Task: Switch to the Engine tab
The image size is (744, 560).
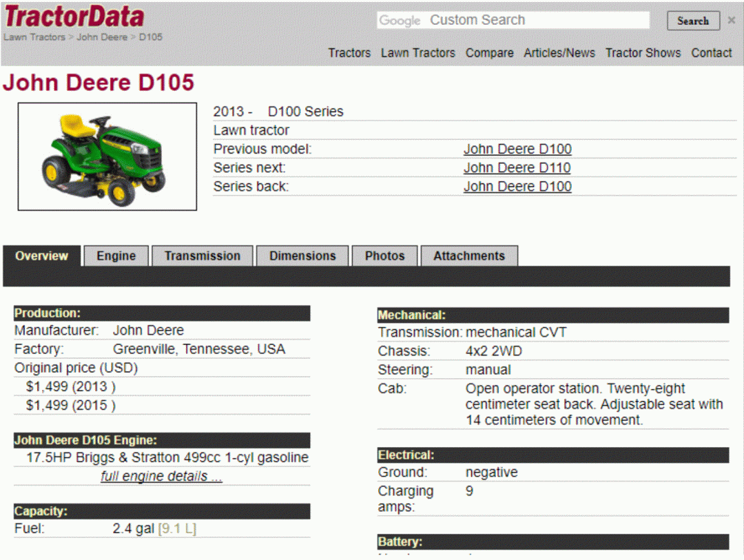Action: 116,256
